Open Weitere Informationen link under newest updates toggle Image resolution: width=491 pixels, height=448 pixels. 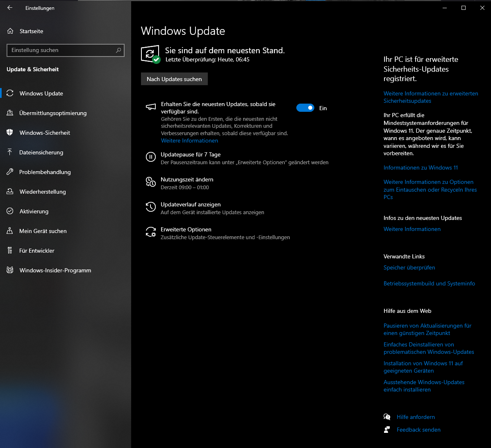click(x=189, y=141)
